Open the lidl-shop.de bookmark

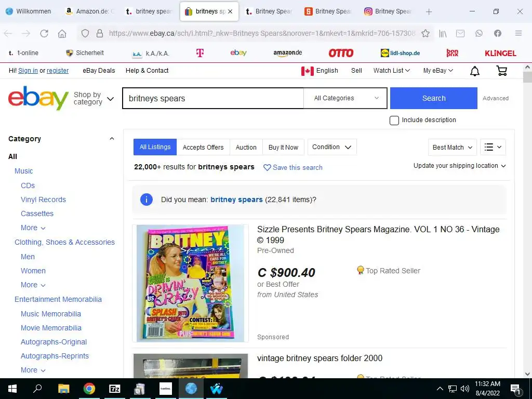point(401,53)
